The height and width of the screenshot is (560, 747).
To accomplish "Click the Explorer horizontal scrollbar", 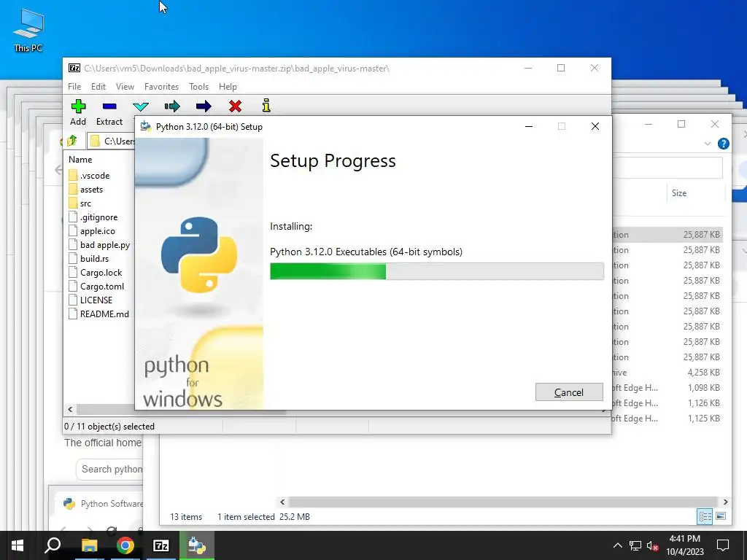I will (x=503, y=502).
